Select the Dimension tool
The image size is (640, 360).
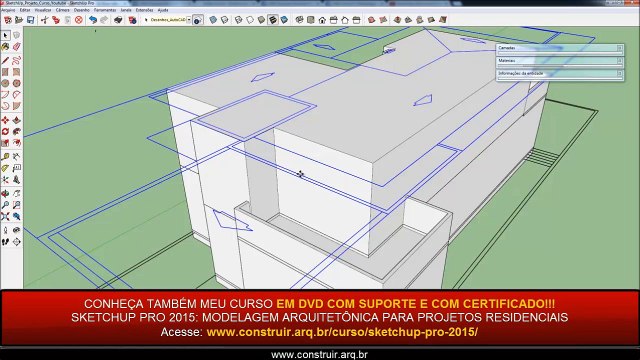(x=16, y=157)
